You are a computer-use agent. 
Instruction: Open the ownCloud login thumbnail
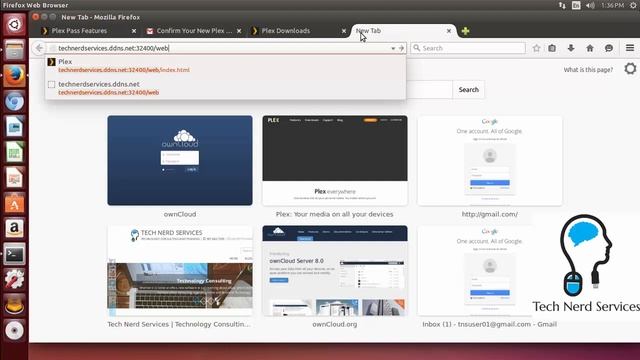coord(180,160)
